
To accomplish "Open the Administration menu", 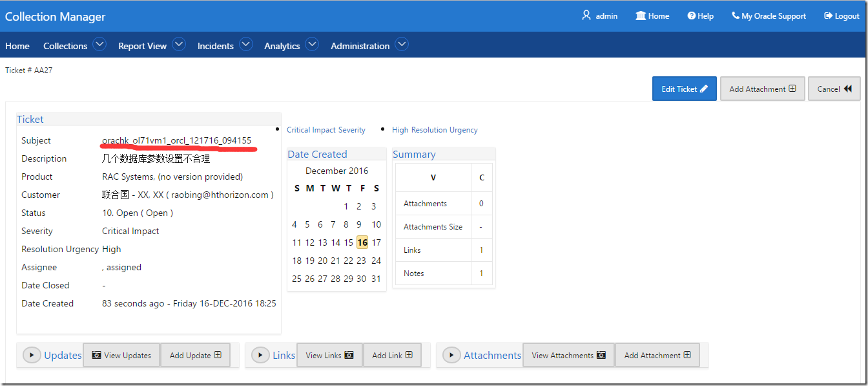I will pos(360,46).
